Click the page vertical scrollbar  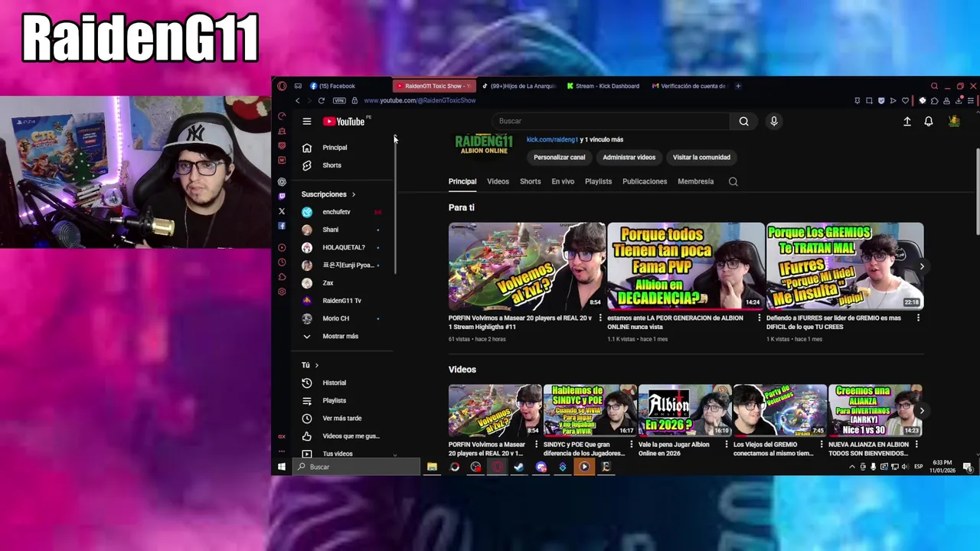(x=977, y=191)
